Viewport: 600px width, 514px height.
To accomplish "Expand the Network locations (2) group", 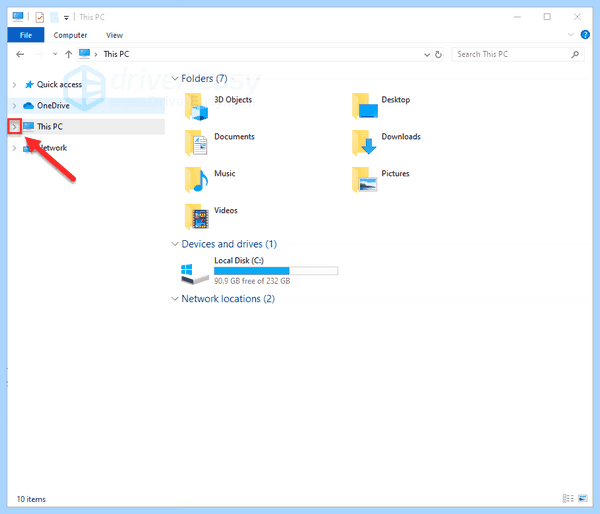I will (175, 299).
